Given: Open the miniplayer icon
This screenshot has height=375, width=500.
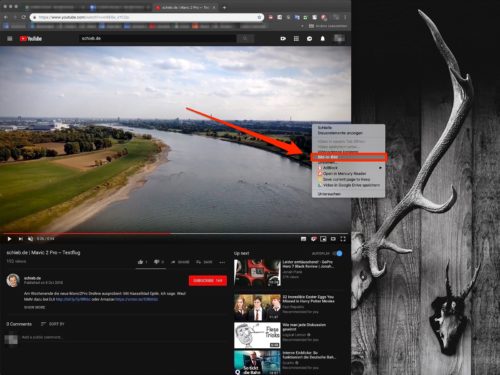Looking at the screenshot, I should tap(323, 239).
